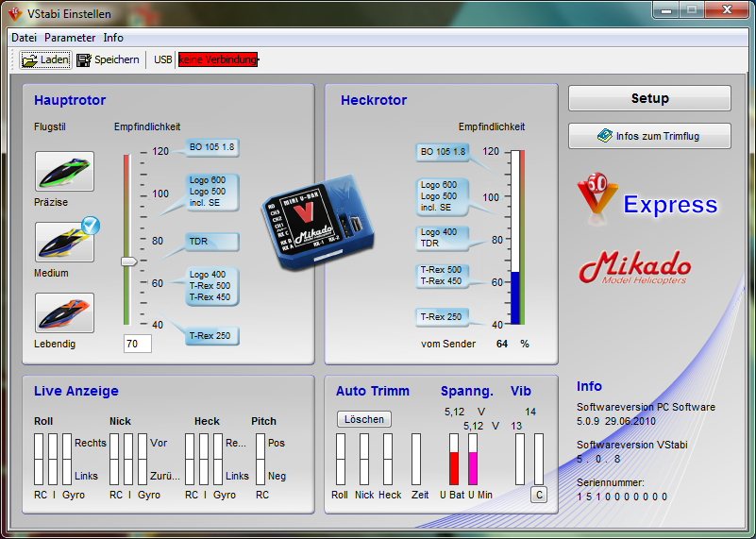Click the Laden open-folder toolbar button
Screen dimensions: 756x539
[x=46, y=59]
